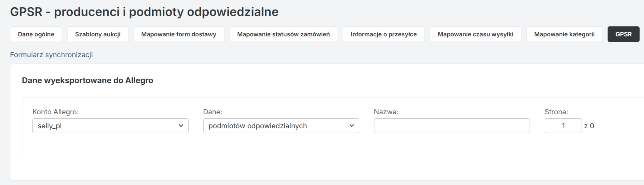Open the Formularz synchronizacji link
The image size is (644, 185).
click(51, 55)
